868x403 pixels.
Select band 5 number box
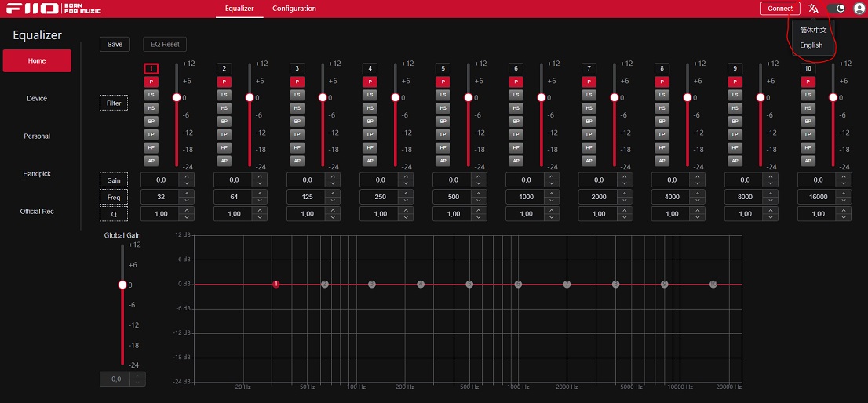point(443,68)
